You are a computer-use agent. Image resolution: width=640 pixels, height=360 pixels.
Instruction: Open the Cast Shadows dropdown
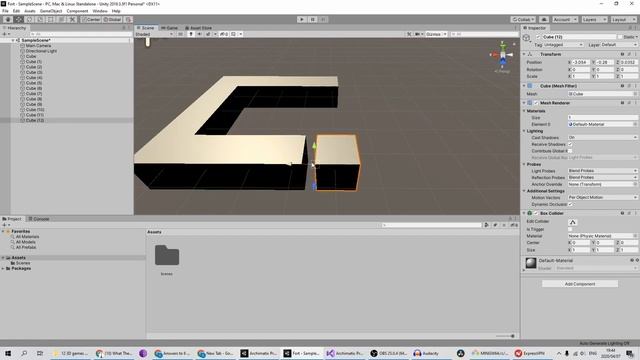coord(602,138)
